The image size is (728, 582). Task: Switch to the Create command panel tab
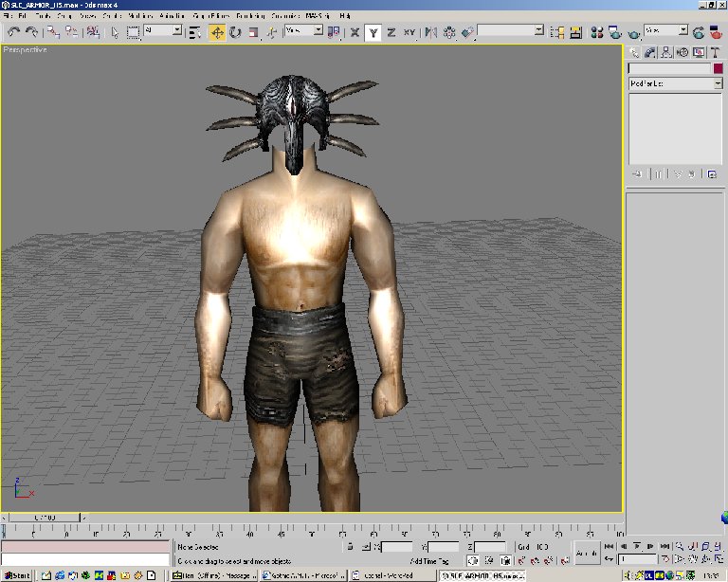[x=634, y=52]
